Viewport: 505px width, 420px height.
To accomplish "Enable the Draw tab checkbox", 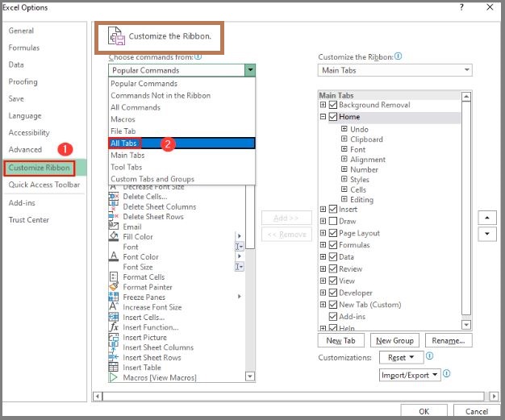I will click(x=333, y=221).
